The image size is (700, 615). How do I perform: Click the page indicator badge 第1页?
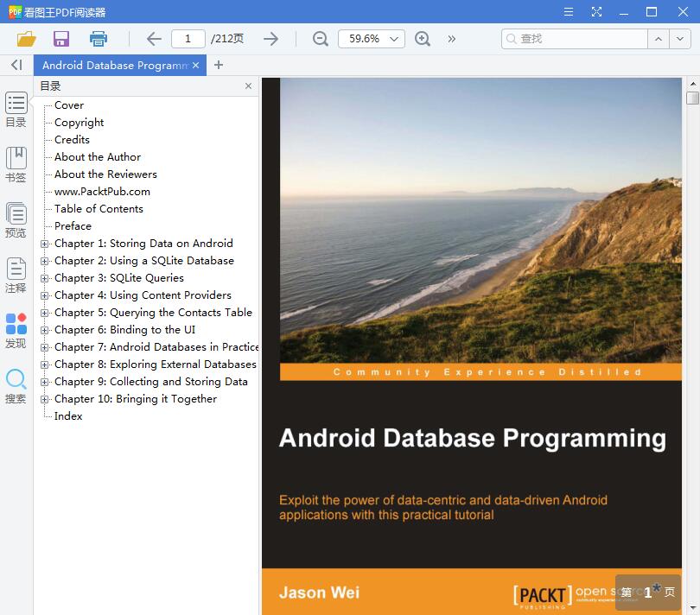pos(648,593)
